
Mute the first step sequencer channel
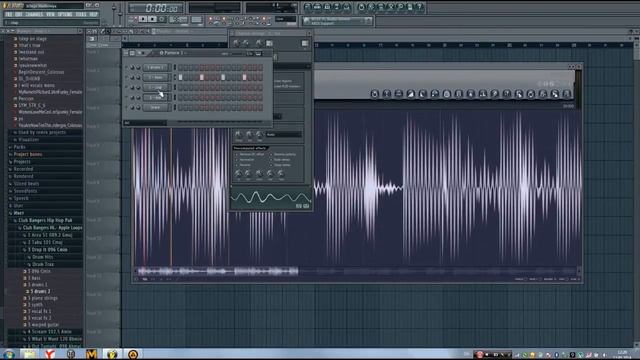click(126, 67)
